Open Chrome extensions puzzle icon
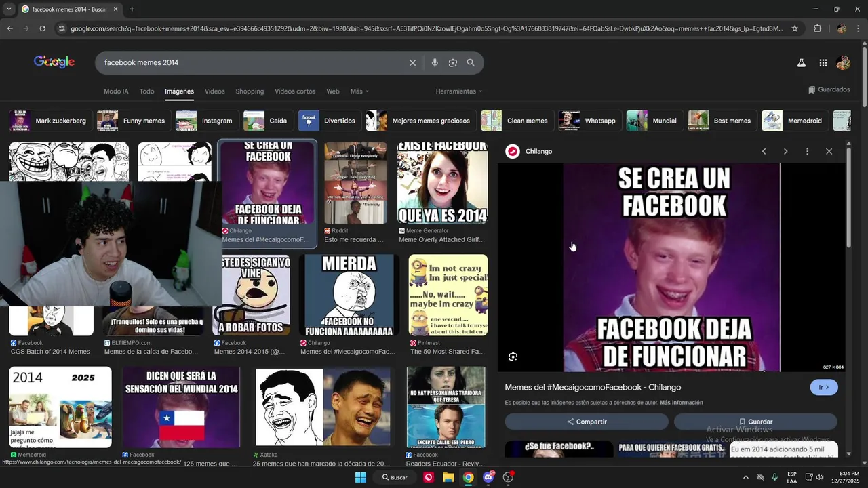 click(817, 28)
